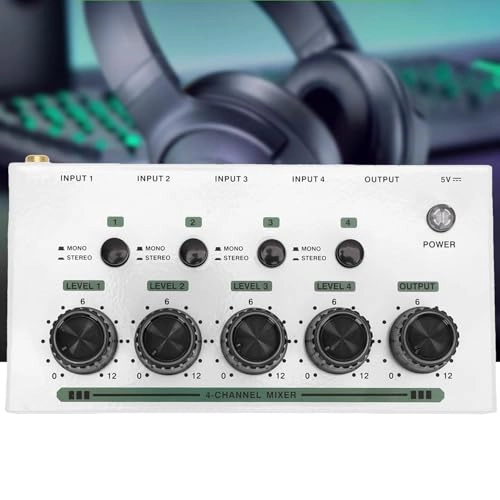Click the LEVEL 2 volume knob
Viewport: 500px width, 500px height.
pyautogui.click(x=168, y=341)
